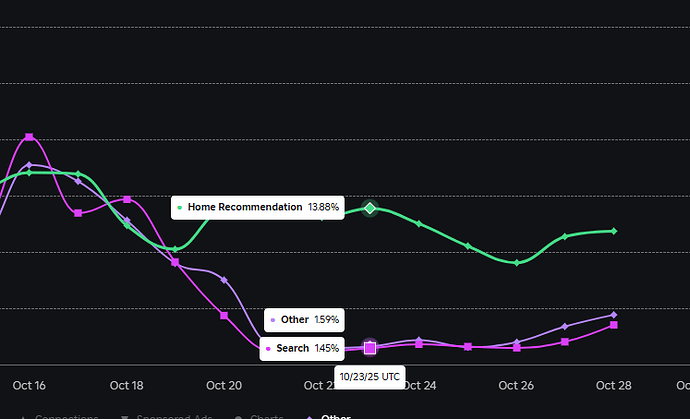The width and height of the screenshot is (690, 419).
Task: Toggle the Sponsored Ads legend entry
Action: [167, 416]
